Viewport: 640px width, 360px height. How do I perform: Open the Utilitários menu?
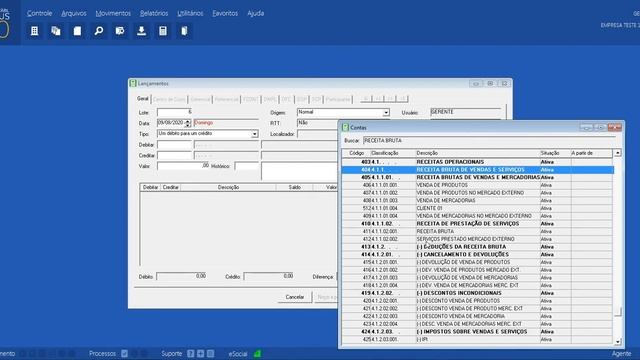coord(190,13)
